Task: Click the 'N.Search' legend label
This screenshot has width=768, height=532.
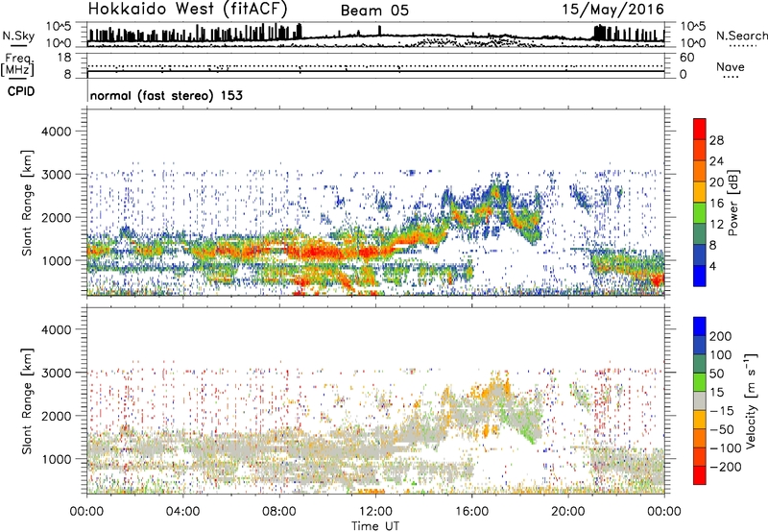Action: tap(741, 36)
